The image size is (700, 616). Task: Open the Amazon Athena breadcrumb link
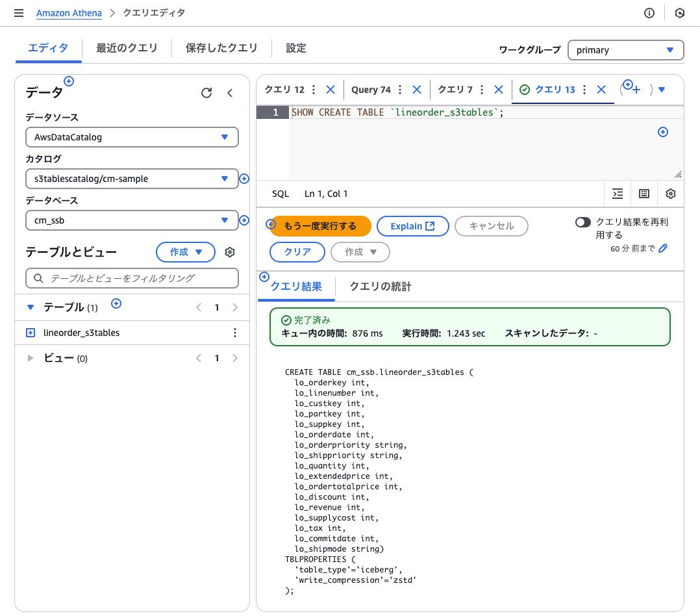[69, 13]
